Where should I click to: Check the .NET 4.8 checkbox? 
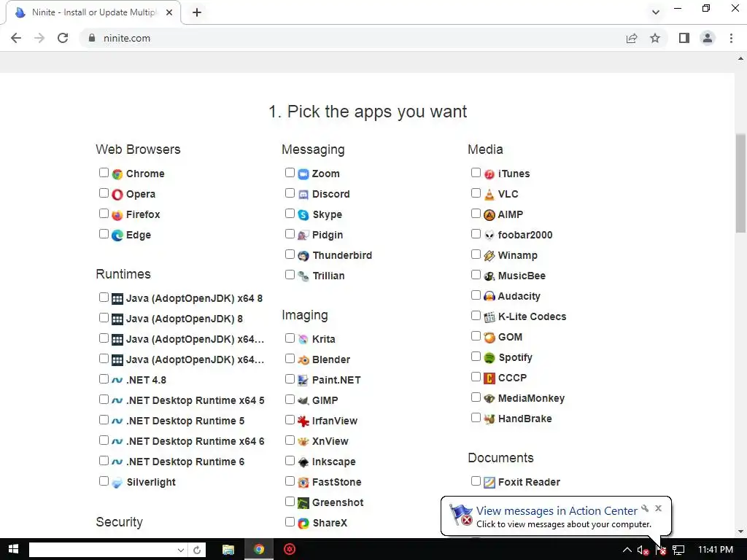(x=104, y=378)
